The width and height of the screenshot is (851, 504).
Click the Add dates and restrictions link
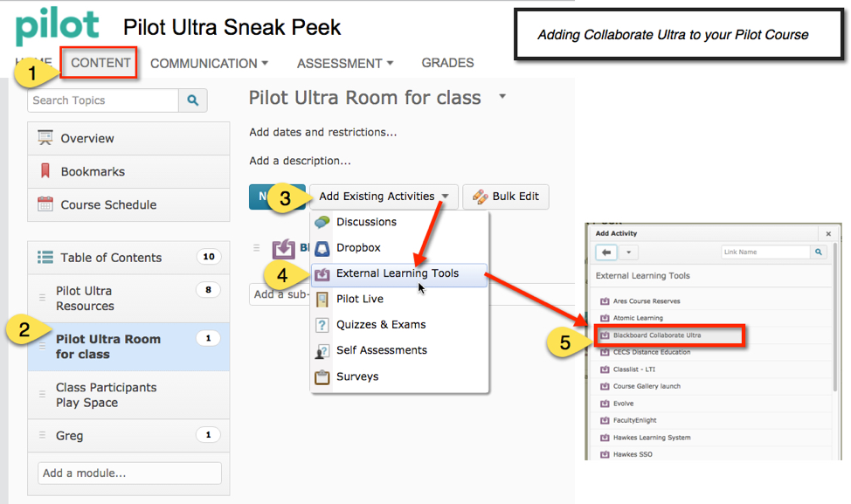(322, 133)
